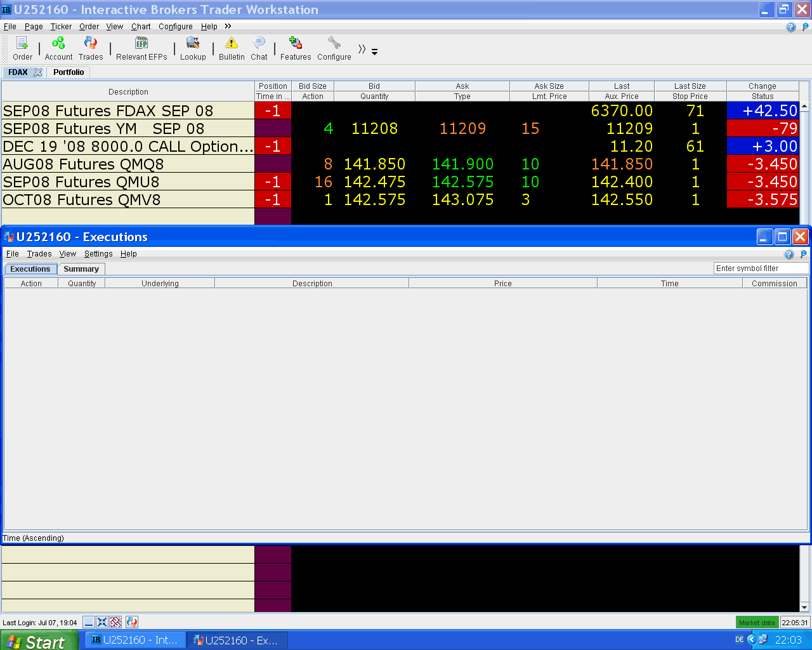Click last price 6370.00

[x=622, y=110]
